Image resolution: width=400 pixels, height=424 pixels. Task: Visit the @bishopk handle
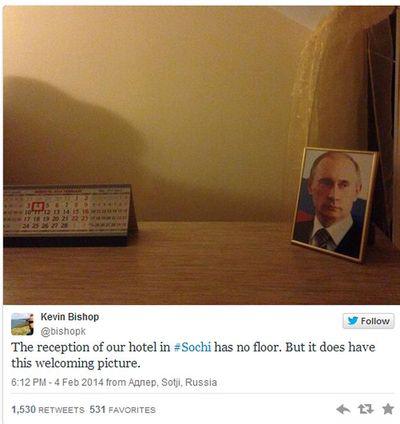point(63,331)
